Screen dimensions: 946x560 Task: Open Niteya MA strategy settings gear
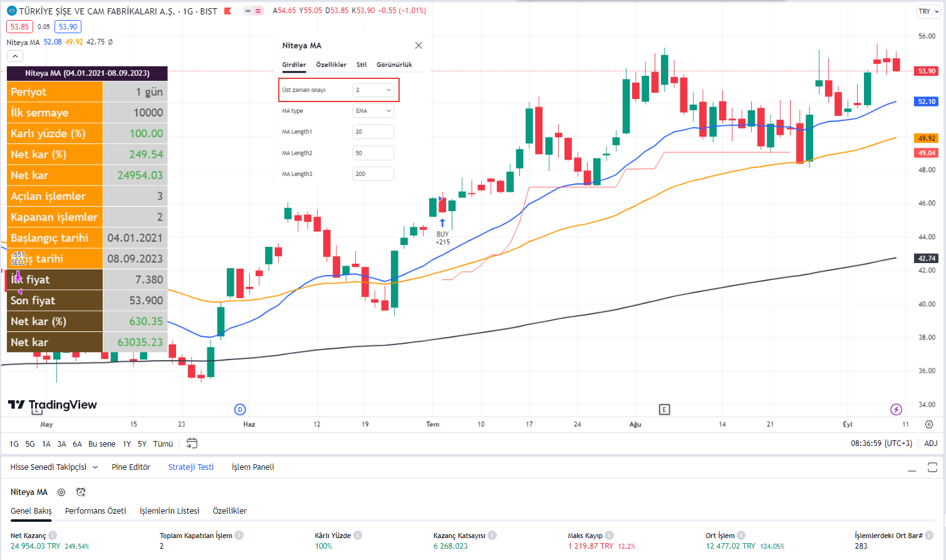coord(61,492)
